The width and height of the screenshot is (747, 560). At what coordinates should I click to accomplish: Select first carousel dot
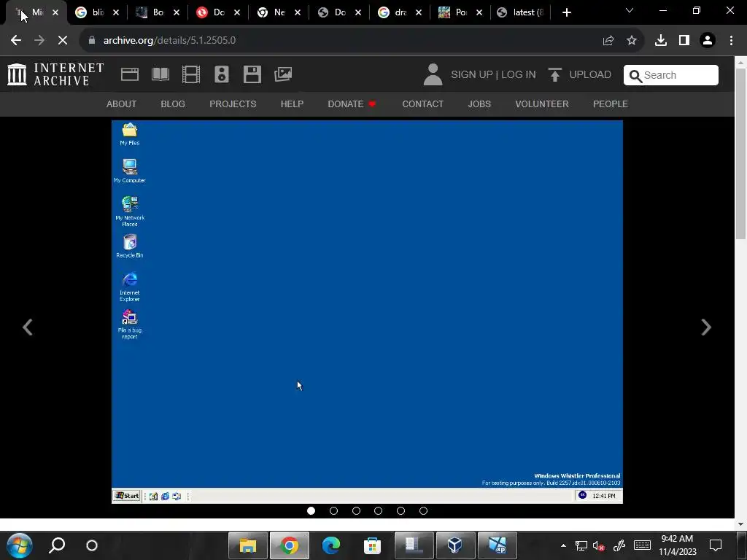pos(311,511)
